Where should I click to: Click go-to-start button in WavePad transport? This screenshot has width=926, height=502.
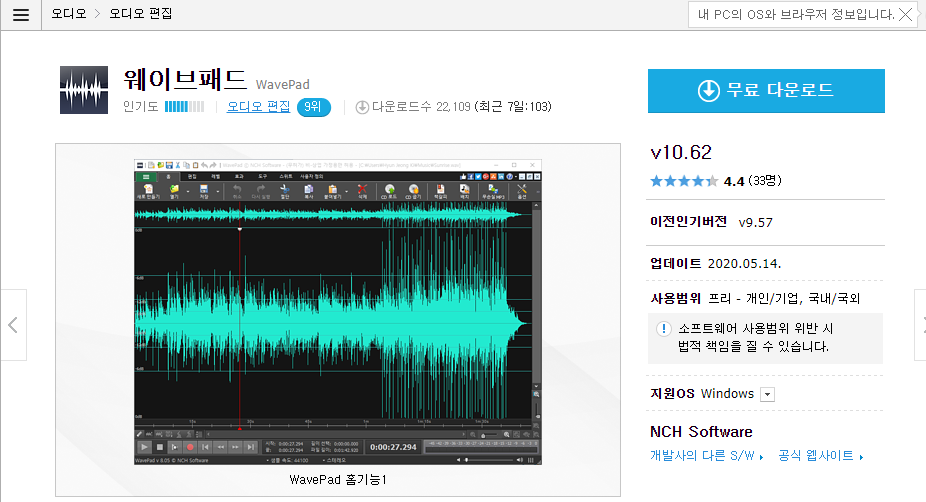205,447
